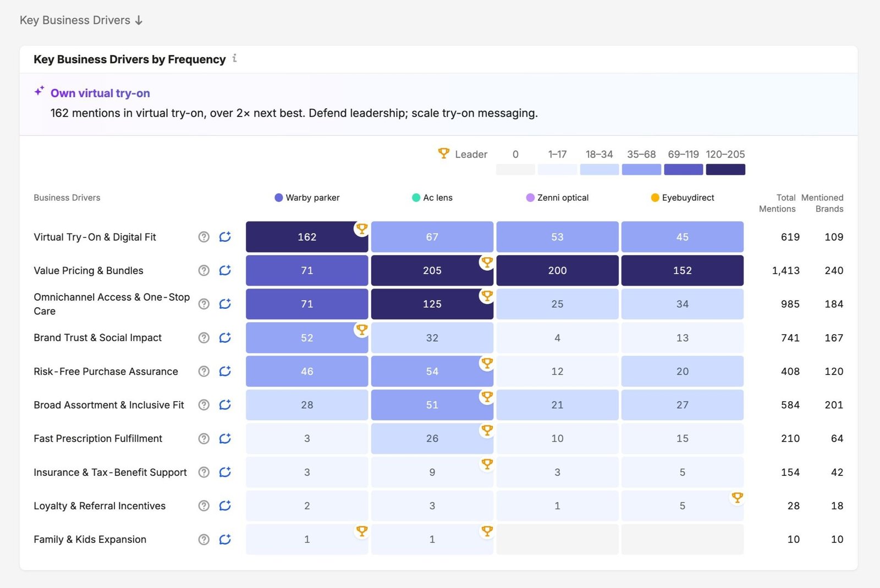Screen dimensions: 880x588
Task: Refresh the Value Pricing & Bundles driver
Action: [x=225, y=270]
